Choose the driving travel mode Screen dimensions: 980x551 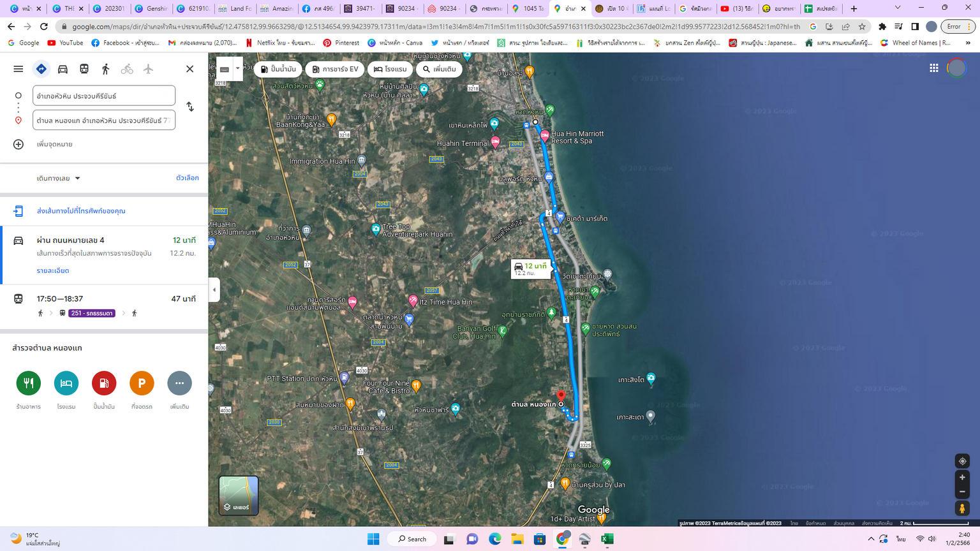coord(63,69)
